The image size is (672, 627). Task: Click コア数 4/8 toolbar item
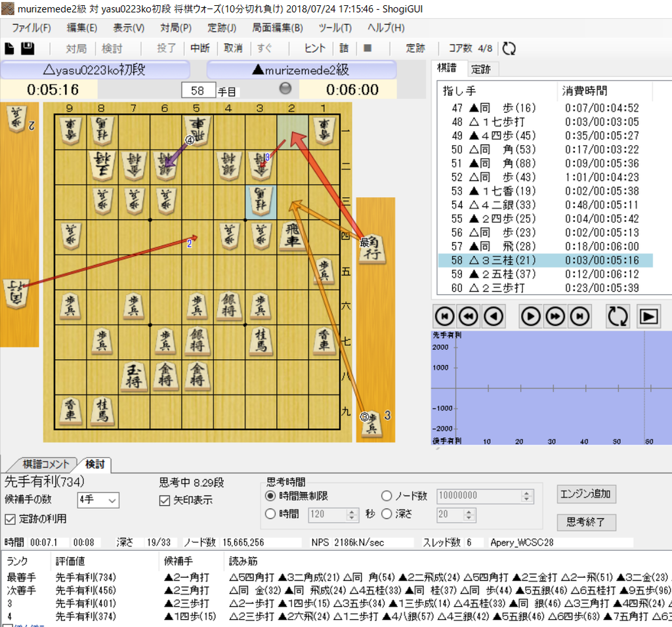click(x=470, y=48)
